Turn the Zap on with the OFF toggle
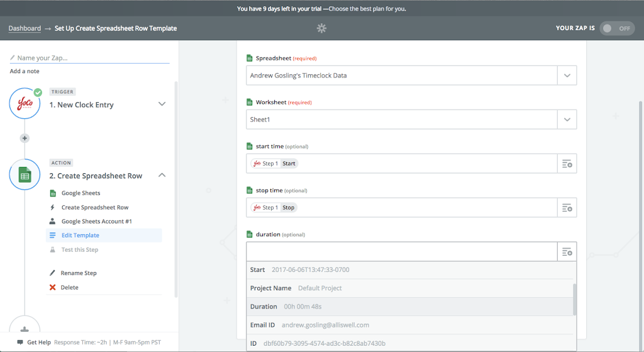 pos(617,28)
